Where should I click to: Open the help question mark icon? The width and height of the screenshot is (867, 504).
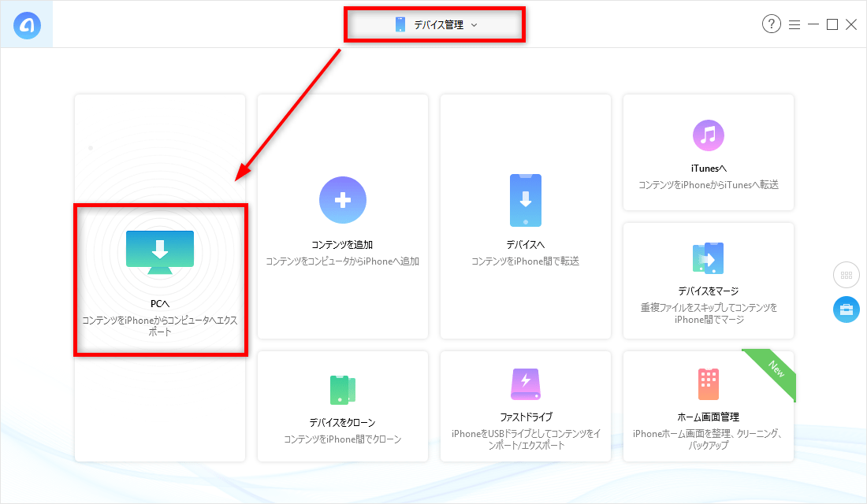(771, 24)
